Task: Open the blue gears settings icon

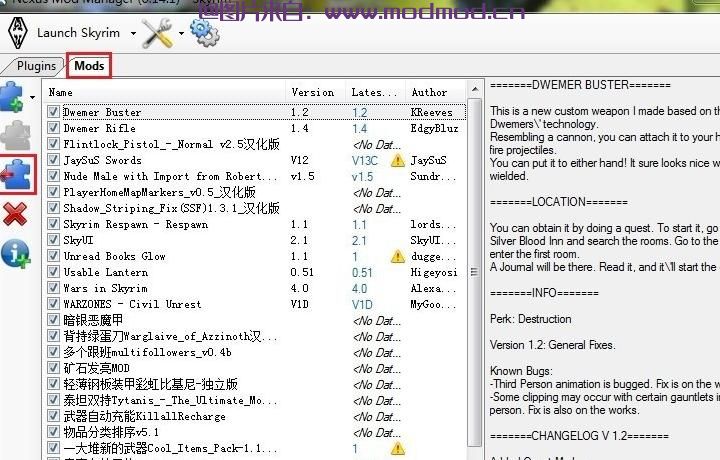Action: (x=205, y=32)
